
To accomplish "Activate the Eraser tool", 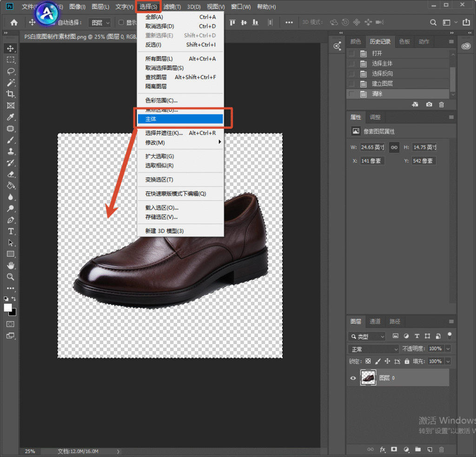I will (x=11, y=174).
